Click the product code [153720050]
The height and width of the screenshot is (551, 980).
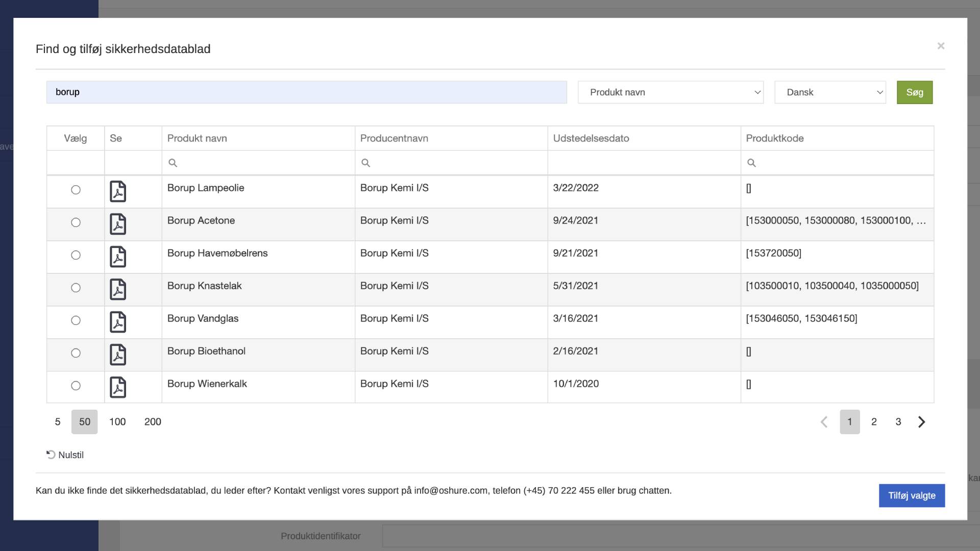774,253
